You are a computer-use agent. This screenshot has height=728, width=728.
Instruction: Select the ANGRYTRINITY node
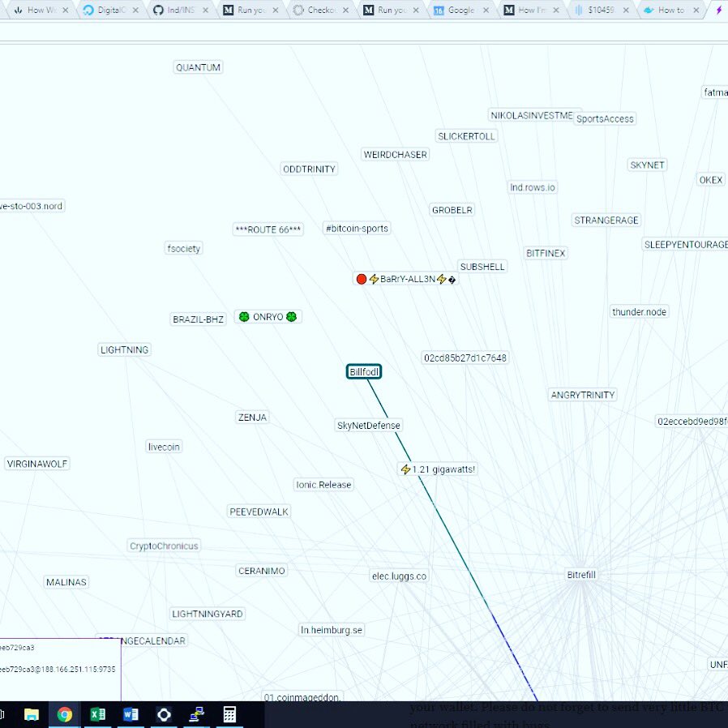[583, 395]
